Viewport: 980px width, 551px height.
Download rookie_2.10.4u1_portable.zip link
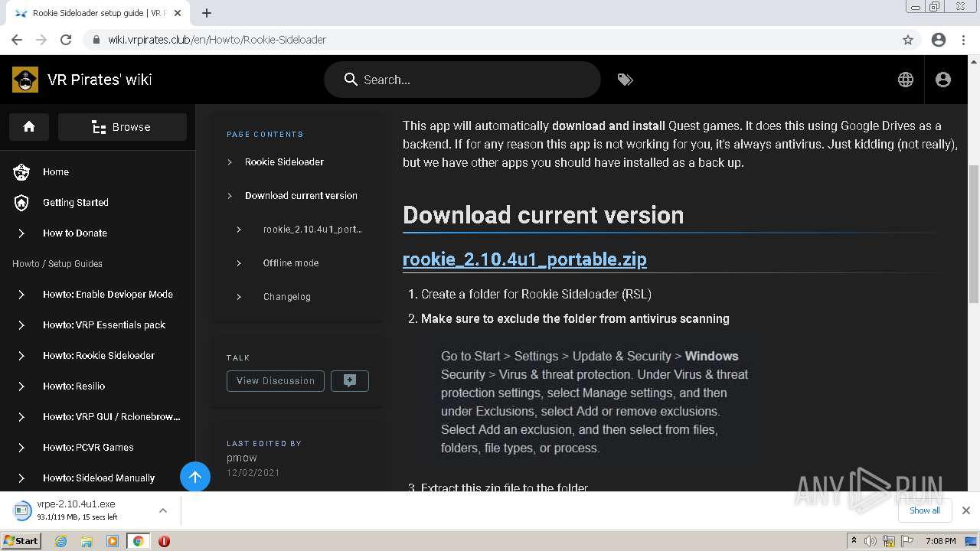click(524, 259)
